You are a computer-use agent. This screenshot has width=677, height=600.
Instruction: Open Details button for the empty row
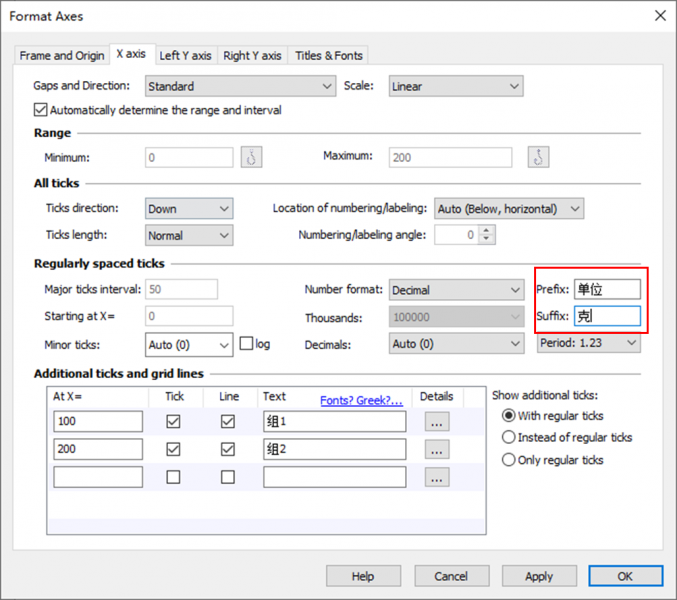coord(436,478)
